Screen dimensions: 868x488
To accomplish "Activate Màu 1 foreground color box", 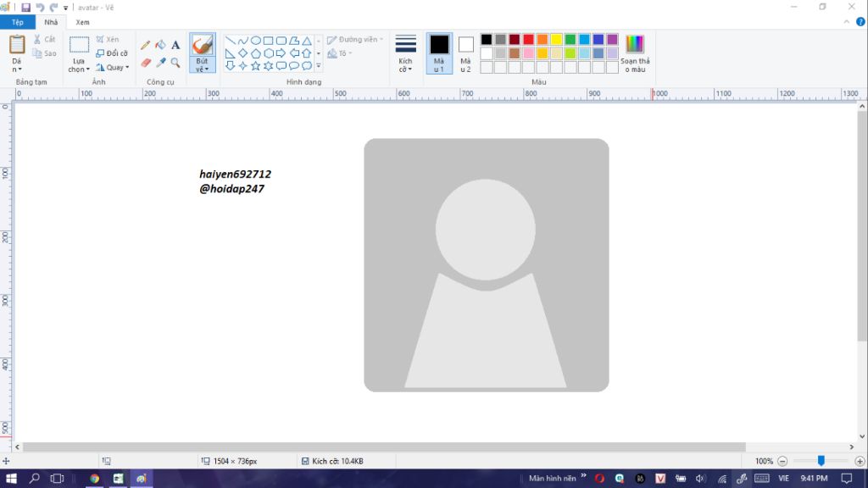I will coord(439,53).
